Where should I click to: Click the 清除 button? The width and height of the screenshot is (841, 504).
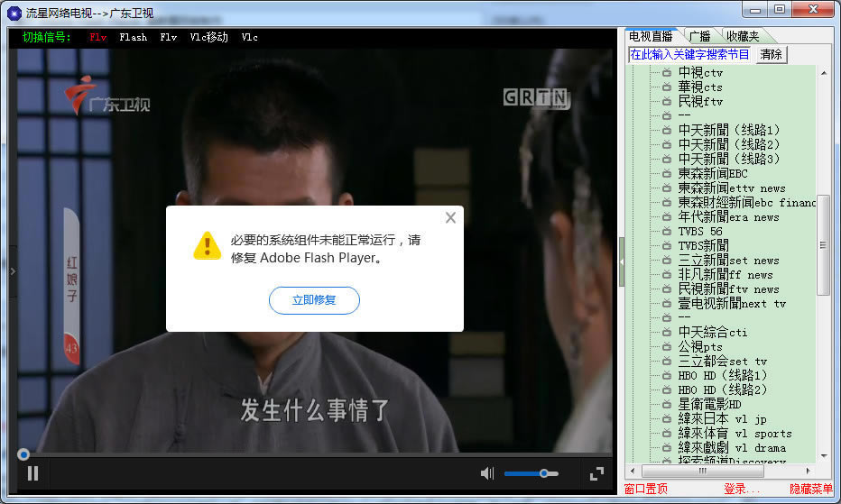[771, 54]
